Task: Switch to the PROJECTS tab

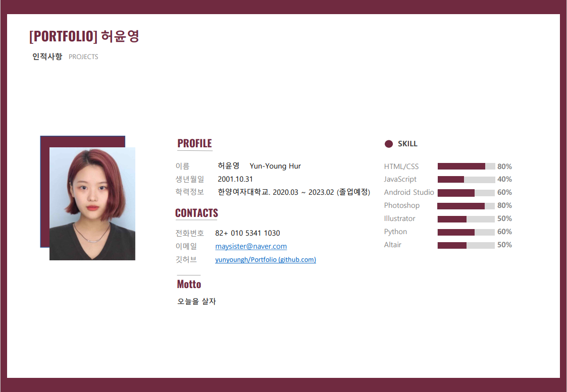Action: point(83,57)
